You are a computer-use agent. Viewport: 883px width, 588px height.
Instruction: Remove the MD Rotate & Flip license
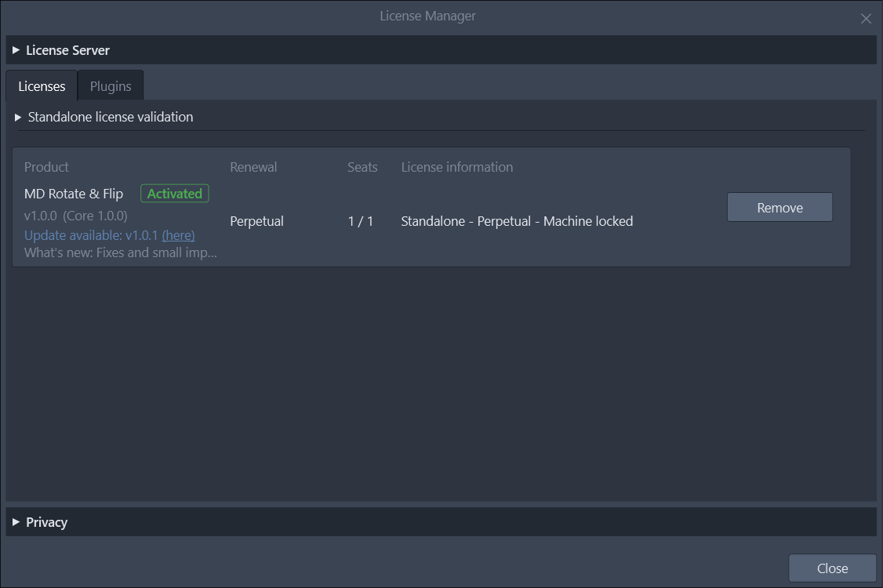click(779, 207)
